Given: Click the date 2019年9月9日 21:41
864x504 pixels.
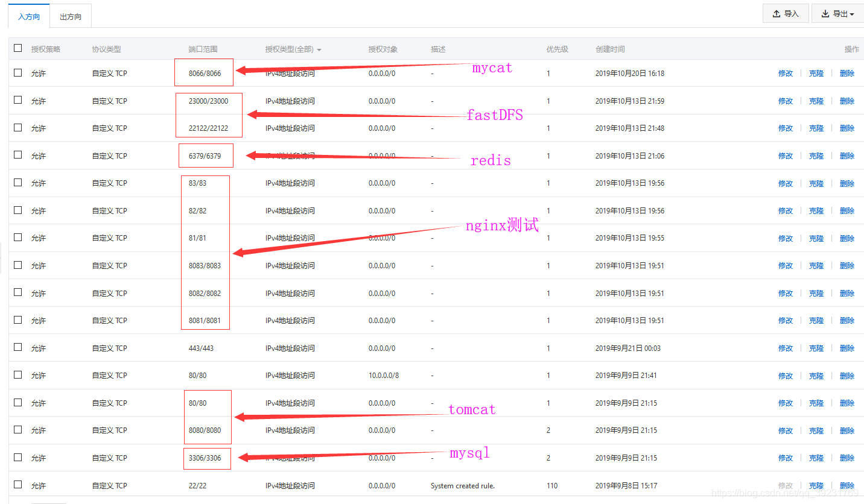Looking at the screenshot, I should 626,376.
